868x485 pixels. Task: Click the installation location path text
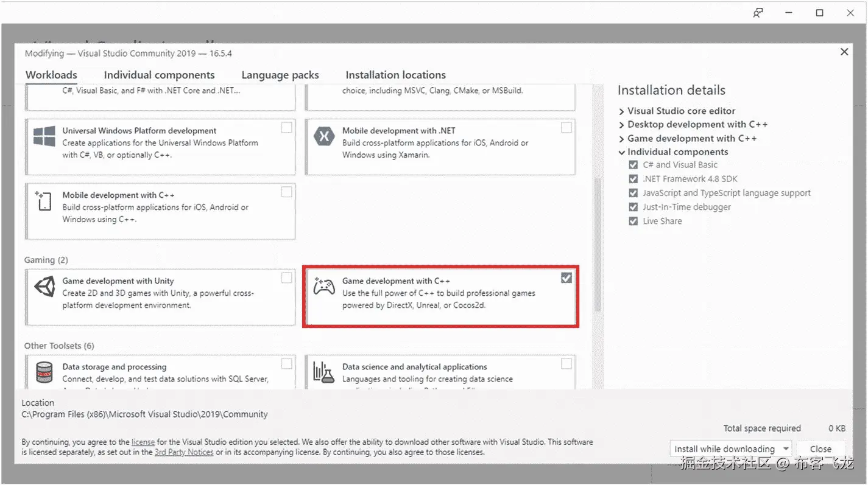tap(144, 414)
